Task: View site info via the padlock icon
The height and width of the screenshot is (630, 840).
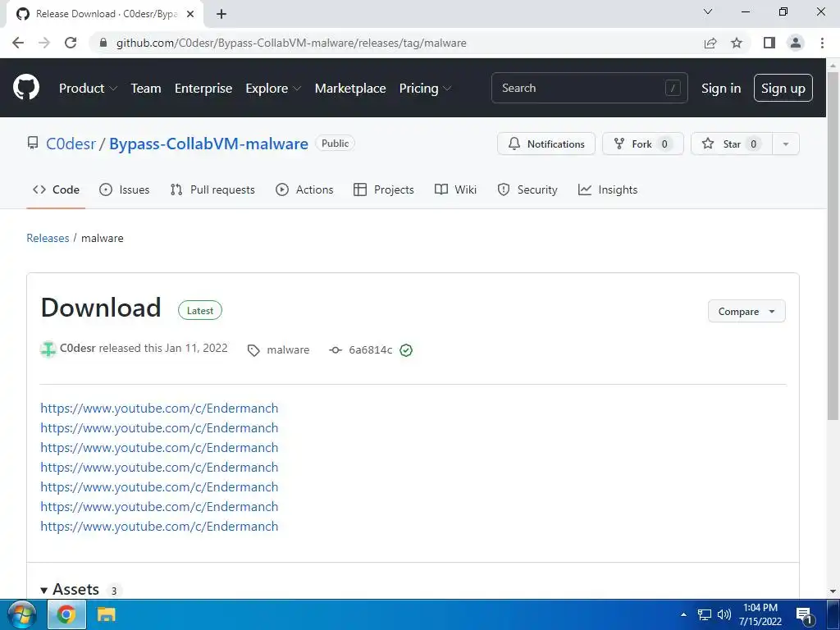Action: click(103, 43)
